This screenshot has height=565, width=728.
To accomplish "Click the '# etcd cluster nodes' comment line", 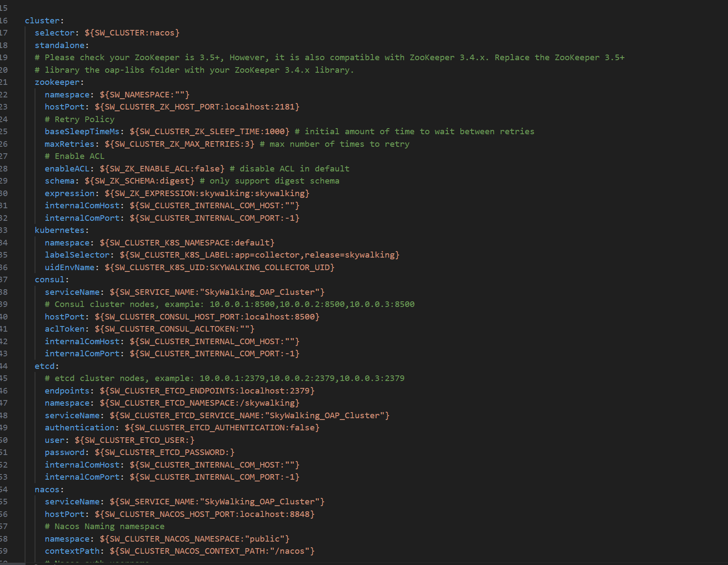I will click(224, 378).
